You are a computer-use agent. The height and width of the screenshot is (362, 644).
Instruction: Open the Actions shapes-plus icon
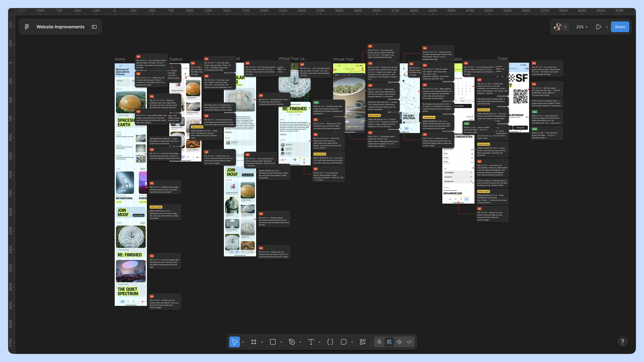[x=362, y=342]
